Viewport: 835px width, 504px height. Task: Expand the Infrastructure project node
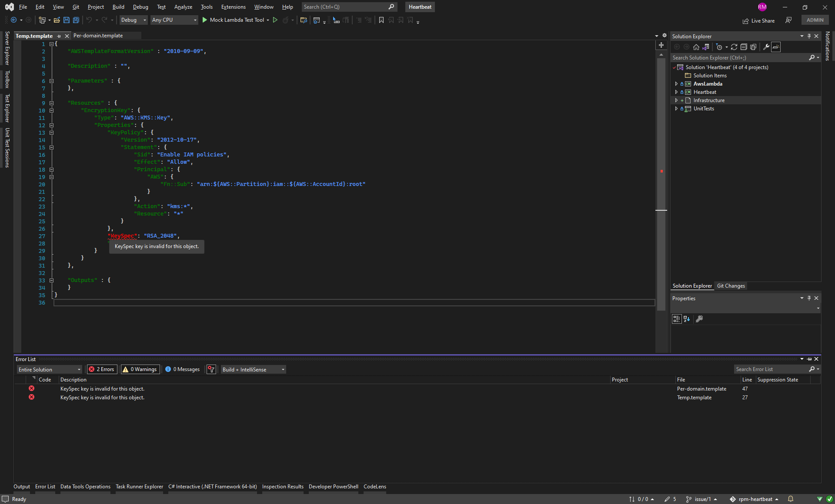(x=676, y=100)
